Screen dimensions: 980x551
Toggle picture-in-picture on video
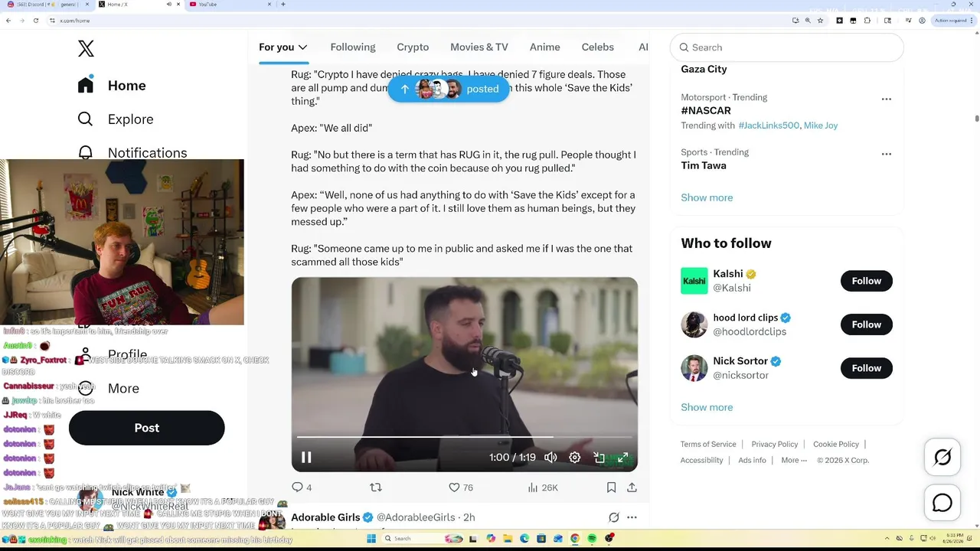coord(599,458)
